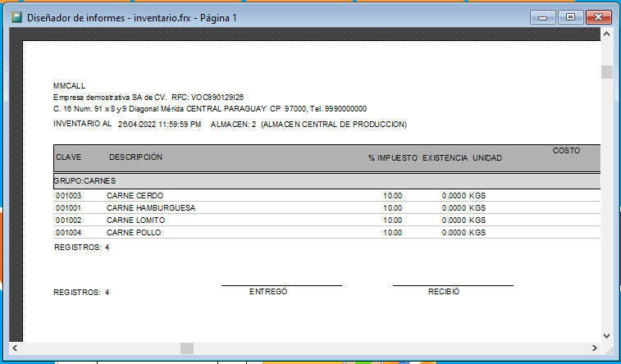Click the 'CARNE LOMITO' description

[x=136, y=220]
